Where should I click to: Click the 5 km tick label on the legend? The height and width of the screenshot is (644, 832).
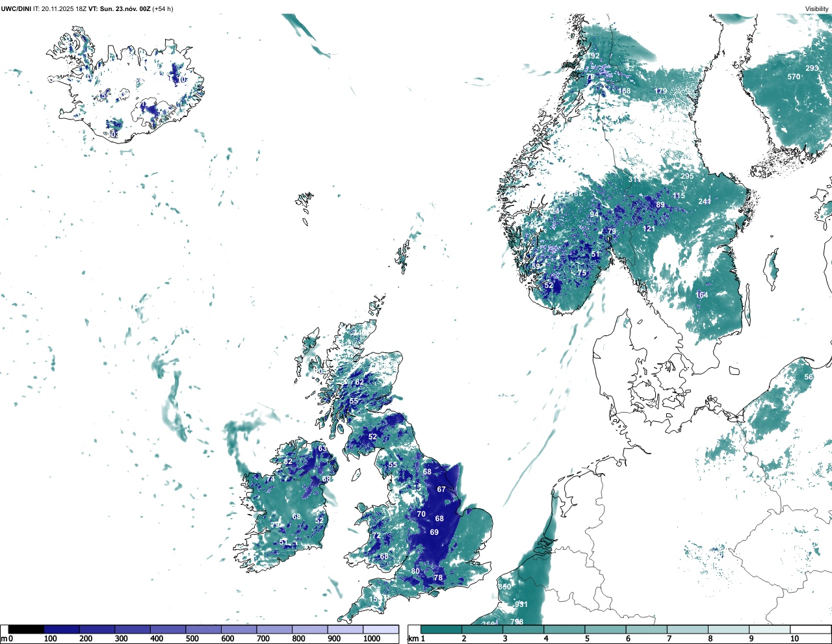[x=587, y=639]
